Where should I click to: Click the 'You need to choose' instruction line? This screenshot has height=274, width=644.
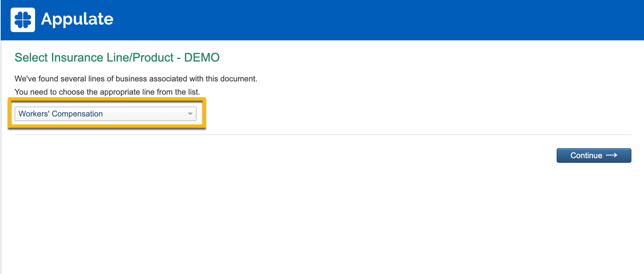pyautogui.click(x=107, y=92)
